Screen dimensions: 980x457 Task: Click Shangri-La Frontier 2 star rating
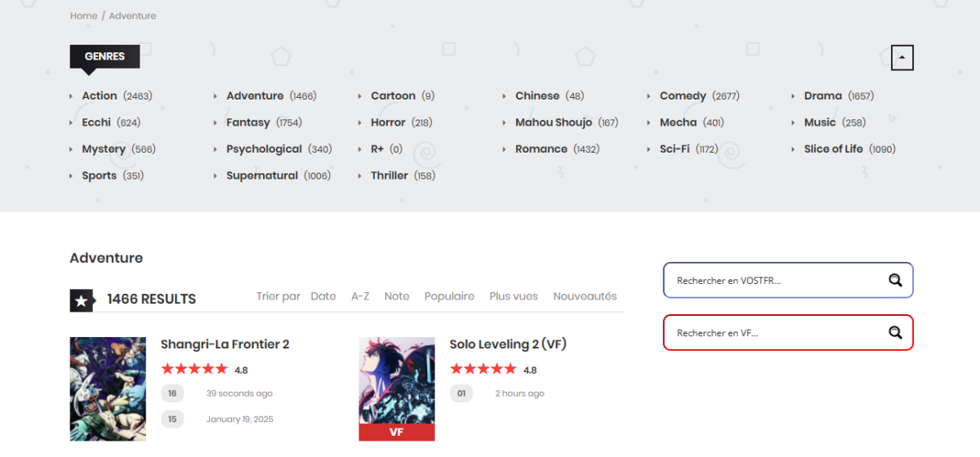[x=194, y=370]
